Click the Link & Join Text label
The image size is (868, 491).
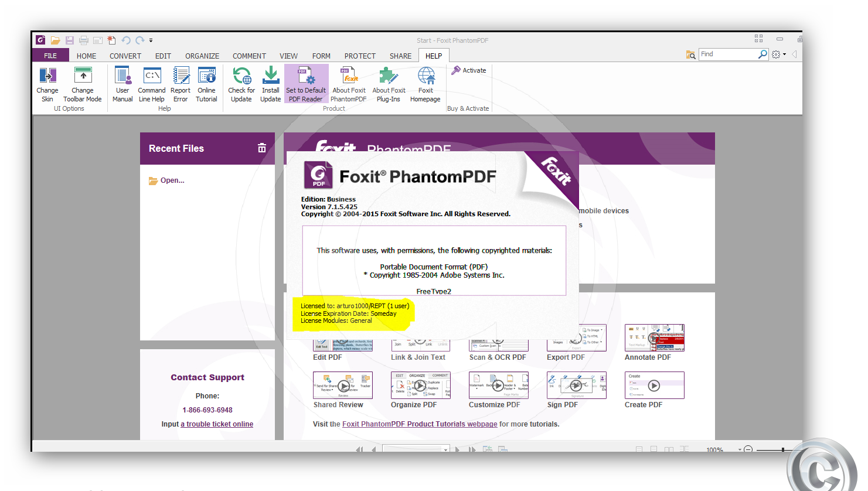[418, 357]
